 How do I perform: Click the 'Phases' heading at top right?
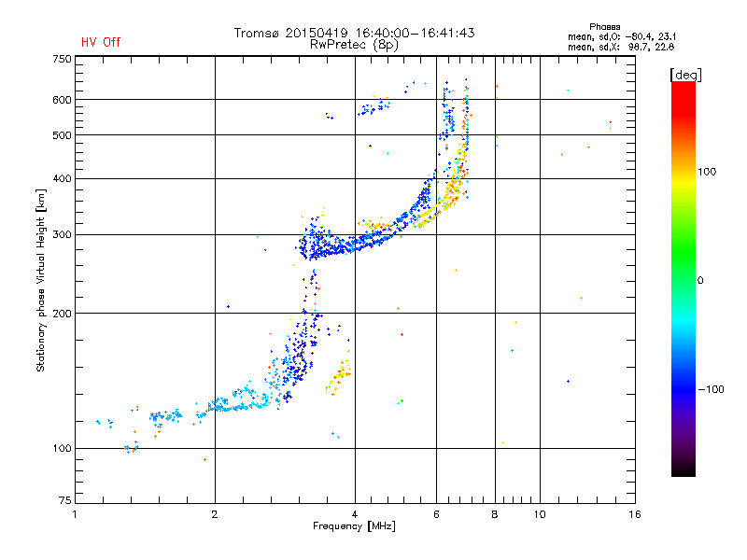604,27
